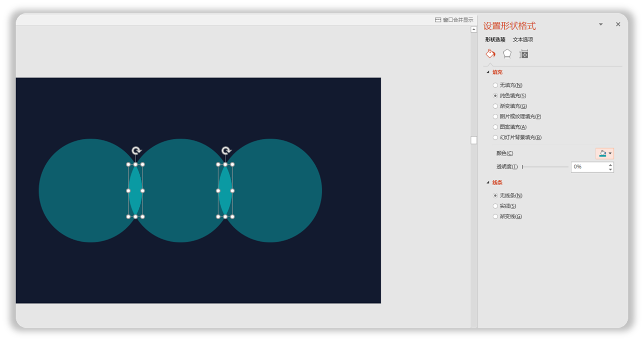Decrease transparency with the down stepper
Screen dimensions: 644x341
click(610, 169)
